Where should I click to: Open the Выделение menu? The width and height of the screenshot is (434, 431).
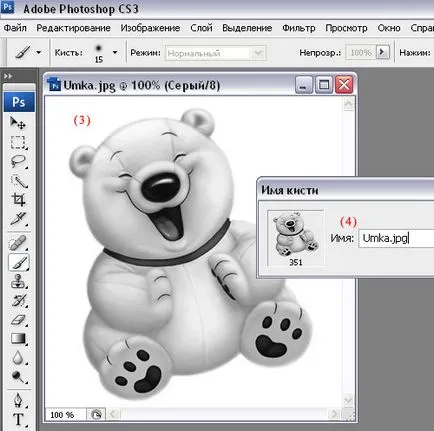[247, 28]
